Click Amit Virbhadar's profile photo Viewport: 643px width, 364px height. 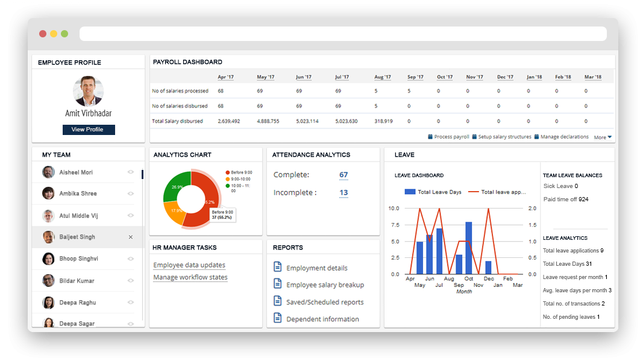click(88, 91)
